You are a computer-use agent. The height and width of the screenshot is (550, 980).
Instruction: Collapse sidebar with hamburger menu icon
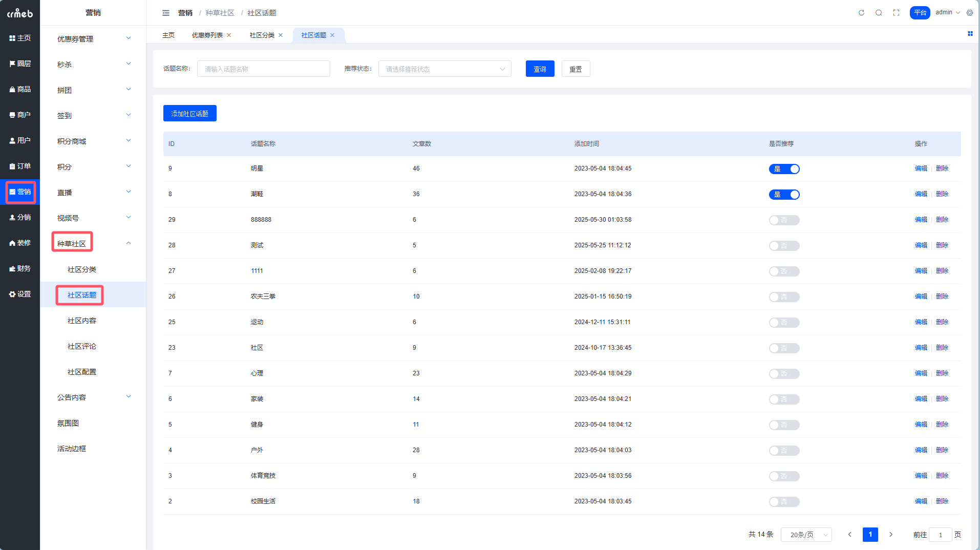[165, 13]
